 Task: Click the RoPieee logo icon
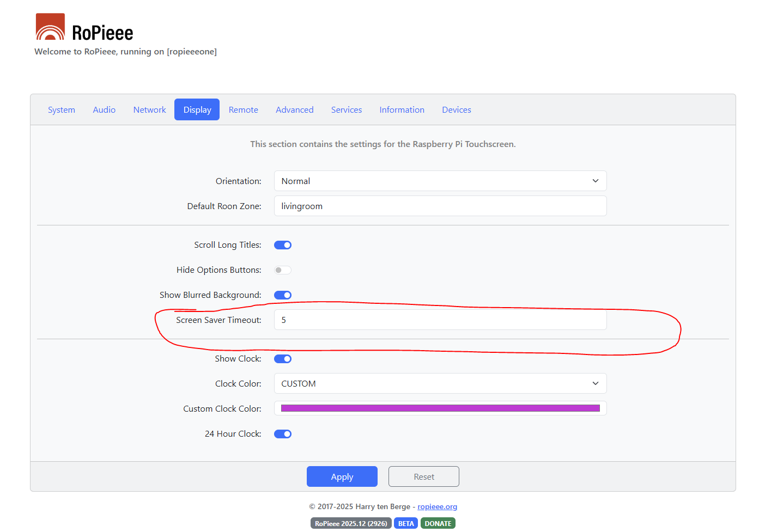50,27
